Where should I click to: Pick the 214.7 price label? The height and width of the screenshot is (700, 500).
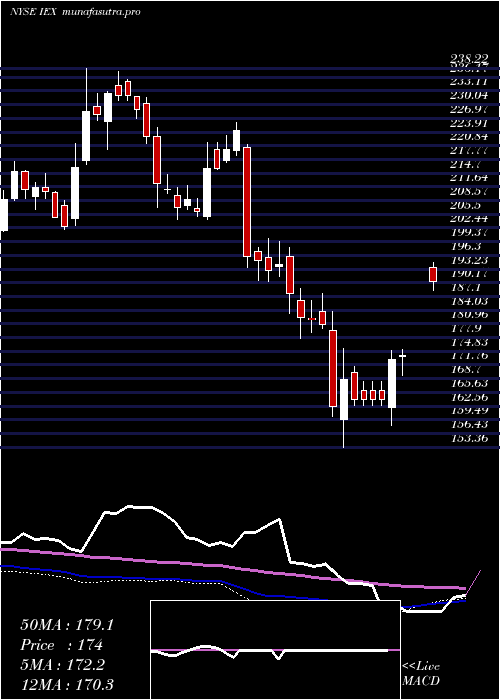(466, 164)
